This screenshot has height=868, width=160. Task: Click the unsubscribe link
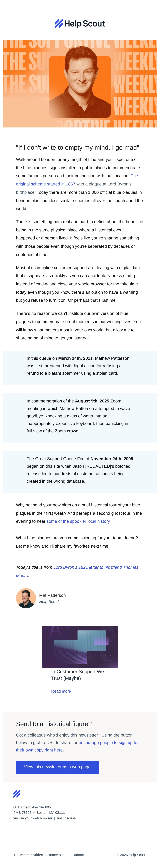click(x=66, y=818)
